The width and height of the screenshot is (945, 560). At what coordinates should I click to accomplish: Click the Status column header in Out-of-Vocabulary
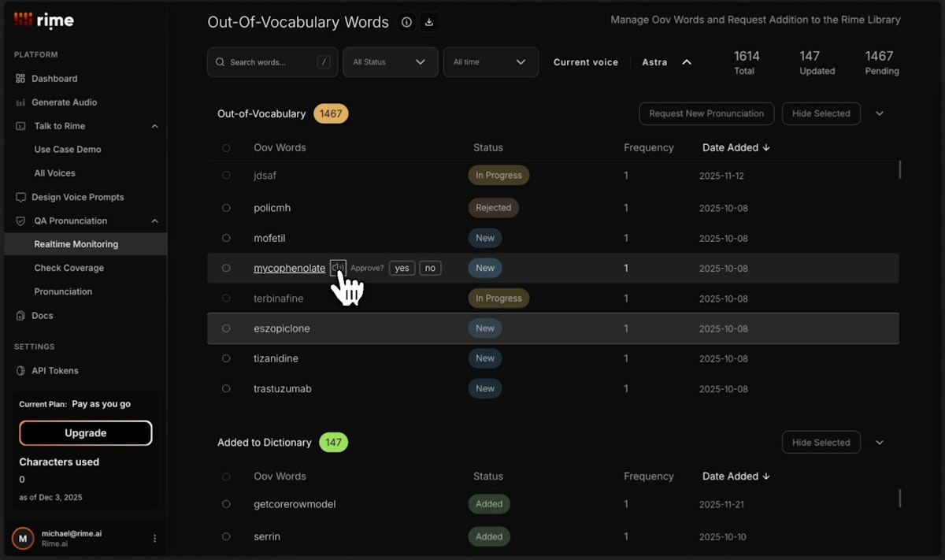[488, 147]
